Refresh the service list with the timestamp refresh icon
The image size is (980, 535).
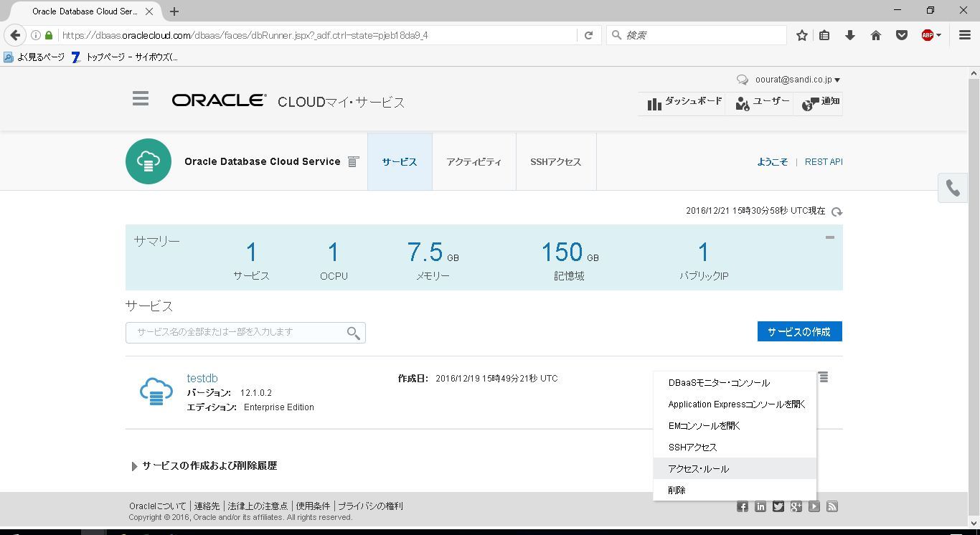(837, 212)
